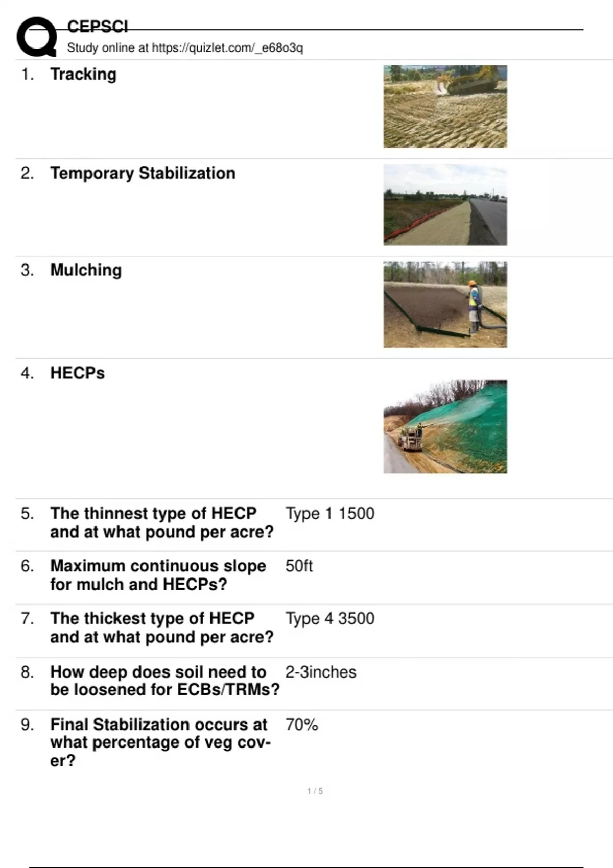The height and width of the screenshot is (868, 613).
Task: Click the thinnest type of HECP question
Action: pos(161,522)
